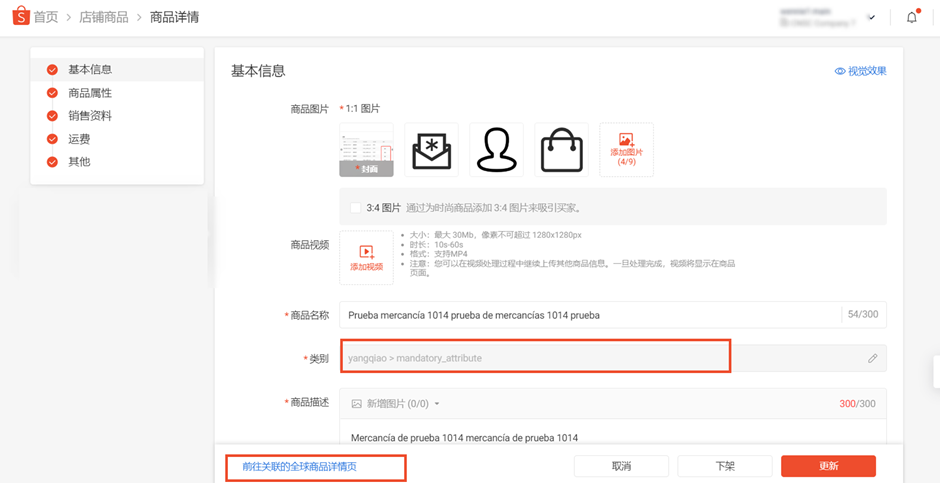Open the notification bell
940x483 pixels.
pos(912,17)
